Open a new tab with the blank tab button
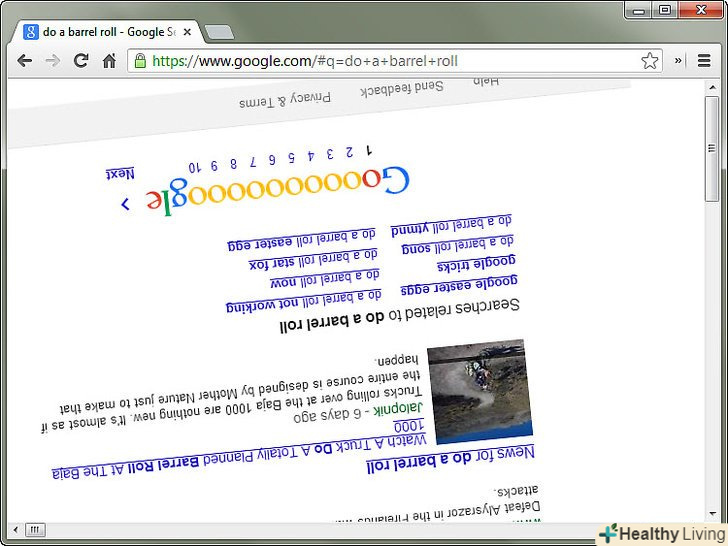 [x=219, y=32]
